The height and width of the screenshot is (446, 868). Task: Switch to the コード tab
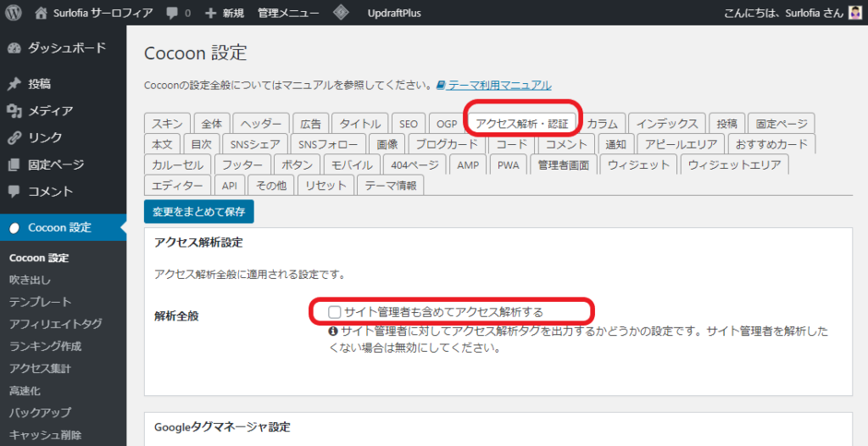(511, 144)
